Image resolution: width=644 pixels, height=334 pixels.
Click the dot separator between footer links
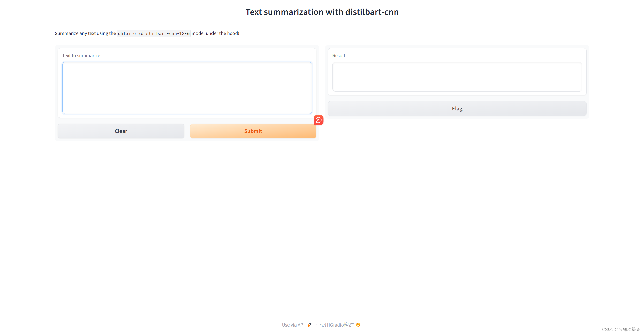coord(316,325)
